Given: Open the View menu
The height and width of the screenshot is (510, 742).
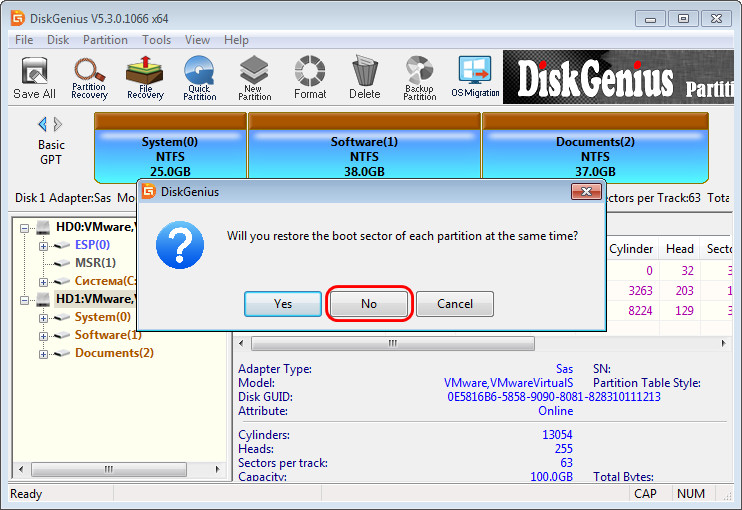Looking at the screenshot, I should 197,40.
